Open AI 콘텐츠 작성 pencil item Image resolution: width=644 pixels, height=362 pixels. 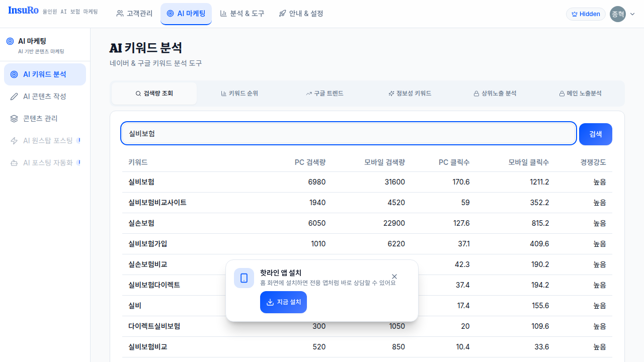pyautogui.click(x=45, y=97)
